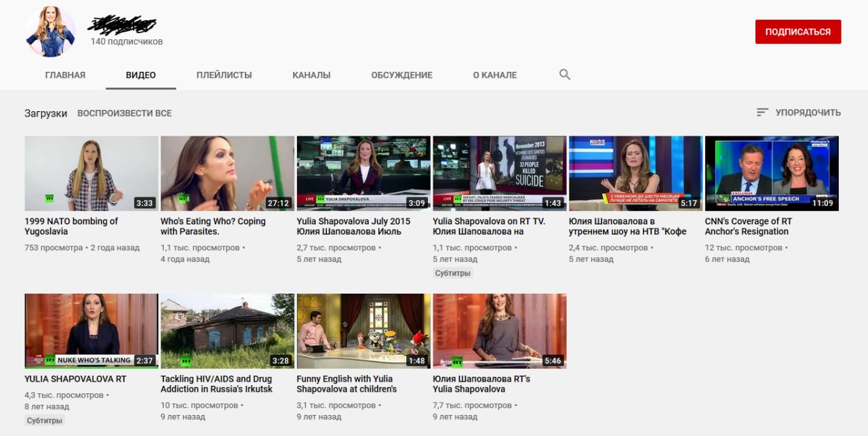868x436 pixels.
Task: Click the 753 просмотра view count text
Action: tap(54, 247)
